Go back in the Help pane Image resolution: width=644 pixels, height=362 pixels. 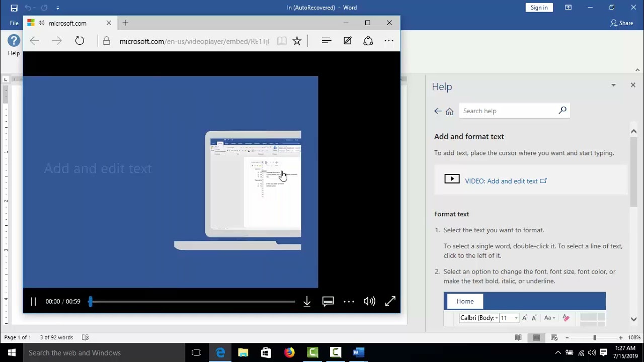[438, 111]
